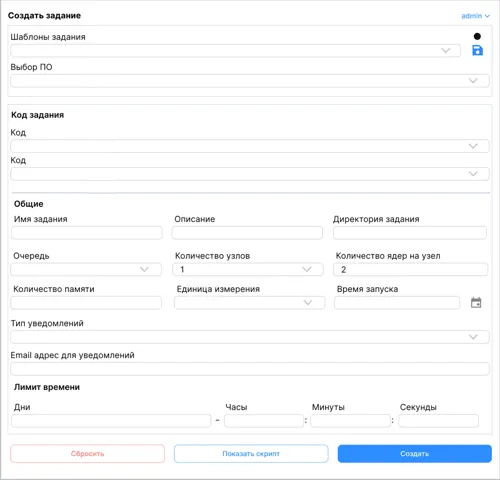
Task: Click the blue Создать button
Action: [415, 453]
